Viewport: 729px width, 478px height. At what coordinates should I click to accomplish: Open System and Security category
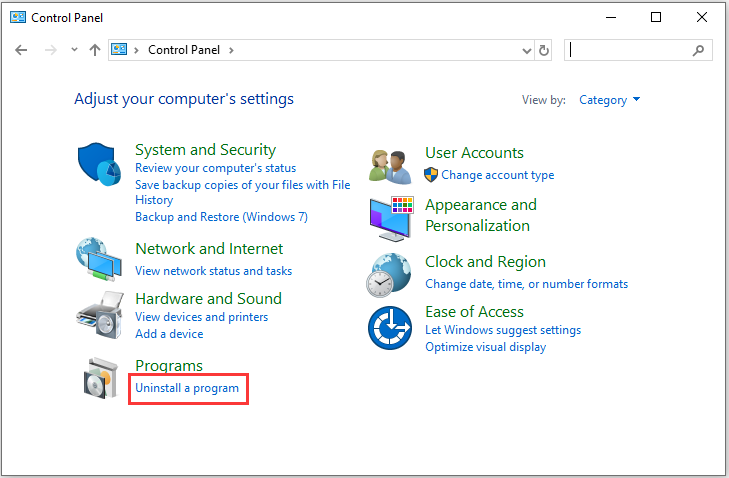[205, 150]
